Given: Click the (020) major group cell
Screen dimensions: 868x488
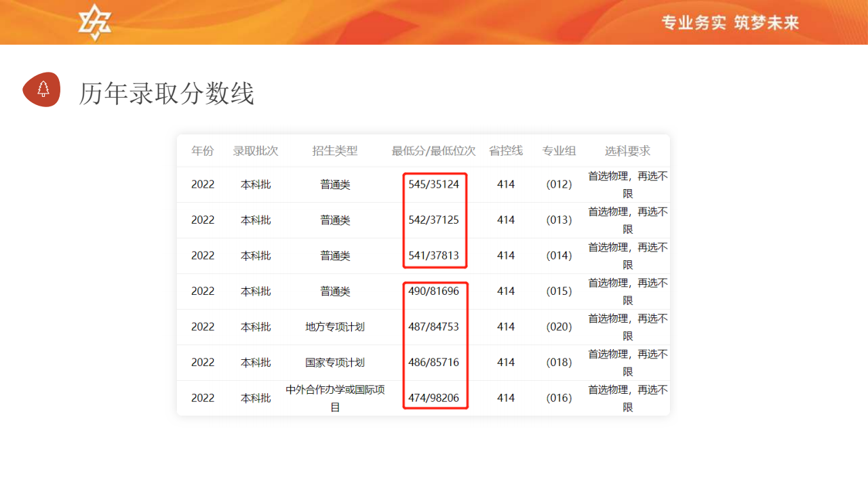Looking at the screenshot, I should tap(559, 327).
